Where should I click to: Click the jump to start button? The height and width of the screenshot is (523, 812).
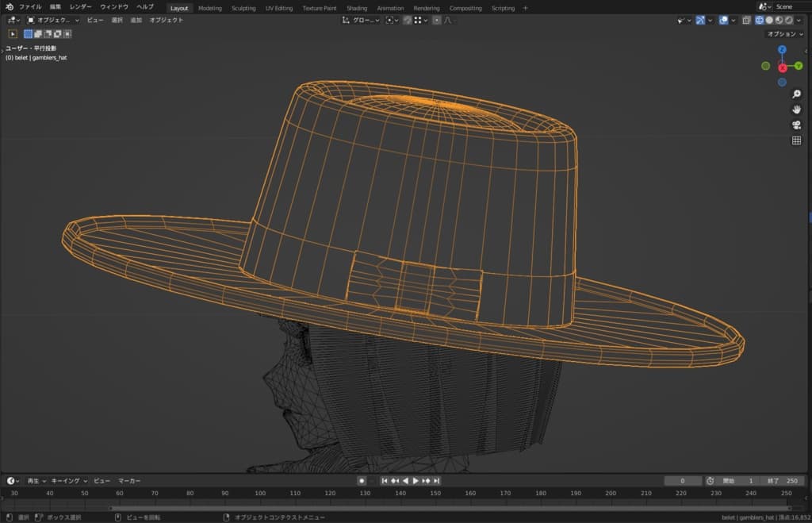(x=385, y=481)
